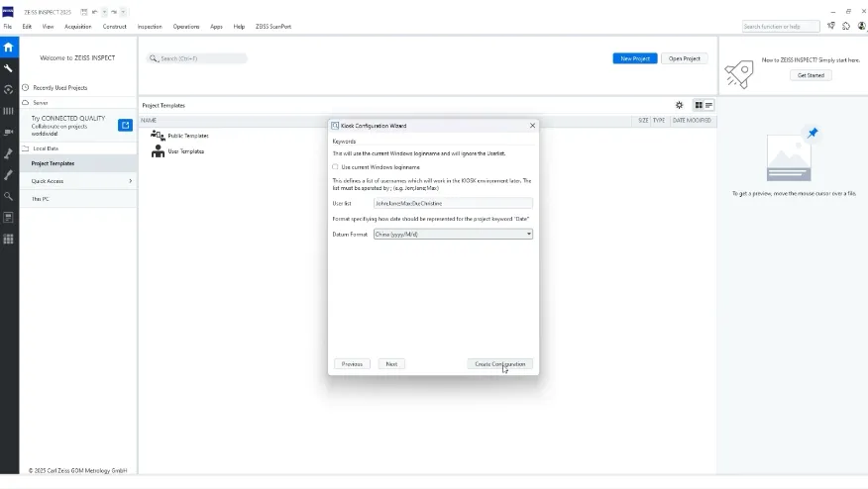
Task: Open the Home workspace icon in sidebar
Action: click(x=8, y=48)
